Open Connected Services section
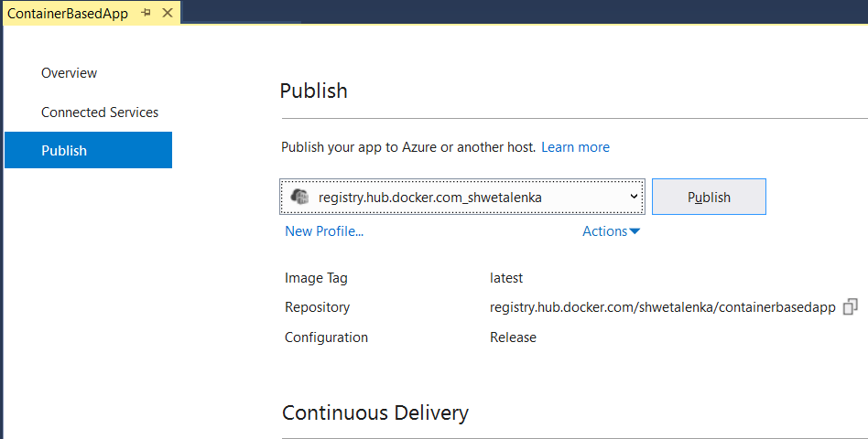Viewport: 868px width, 439px height. pyautogui.click(x=100, y=112)
